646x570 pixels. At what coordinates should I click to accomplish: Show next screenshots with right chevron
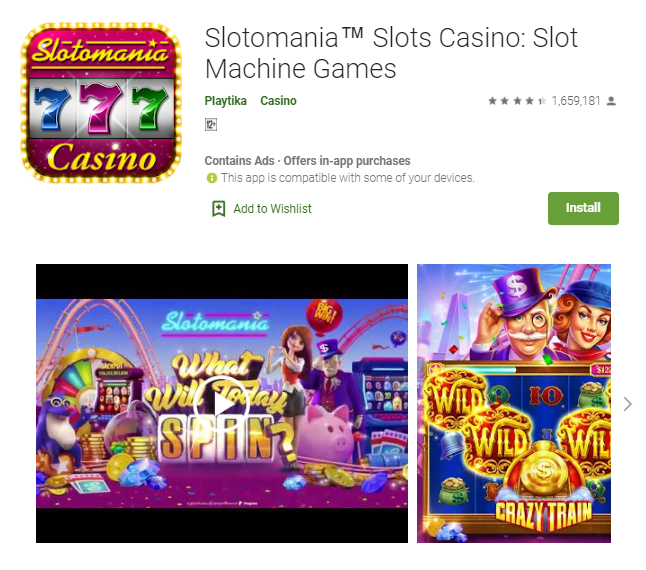[x=627, y=404]
